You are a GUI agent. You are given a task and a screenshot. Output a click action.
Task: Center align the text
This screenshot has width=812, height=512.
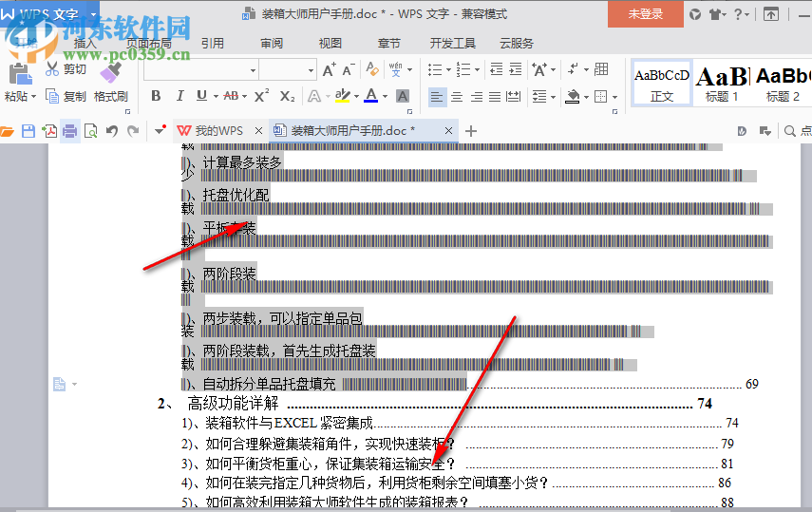[456, 96]
